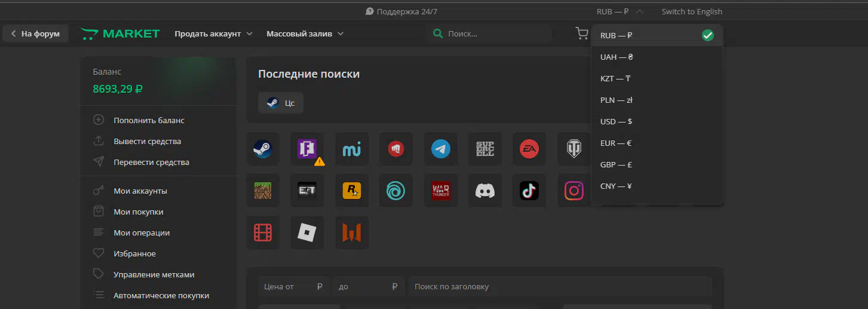Viewport: 868px width, 309px height.
Task: Open the Roblox accounts category
Action: [307, 232]
